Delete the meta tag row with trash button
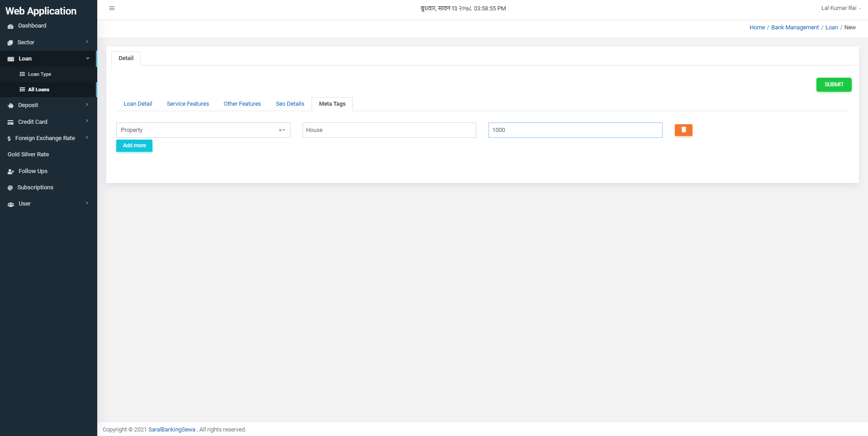868x436 pixels. [x=683, y=130]
